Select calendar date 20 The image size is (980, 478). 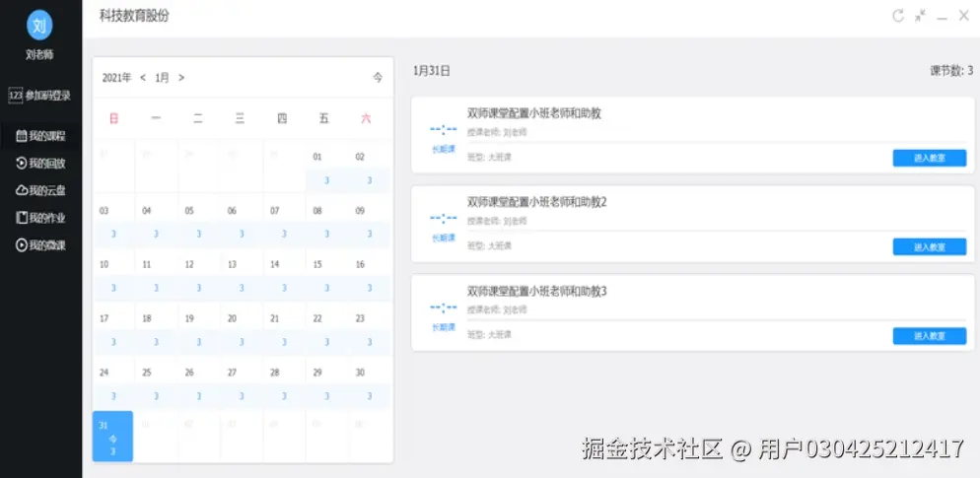coord(242,329)
